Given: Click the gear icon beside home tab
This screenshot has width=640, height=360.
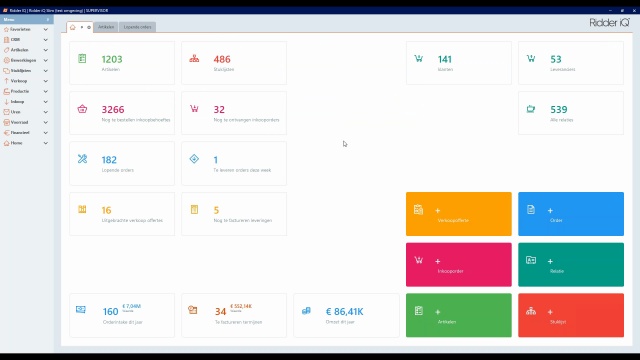Looking at the screenshot, I should pyautogui.click(x=89, y=27).
